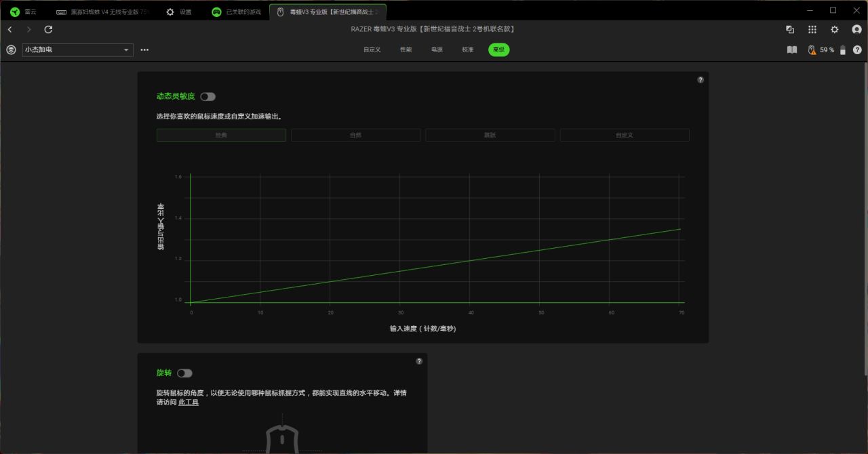This screenshot has width=868, height=454.
Task: Select the 自定义 curve preset button
Action: click(x=625, y=135)
